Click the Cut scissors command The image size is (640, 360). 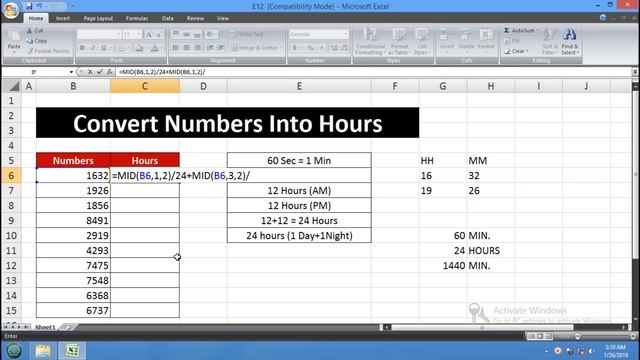coord(35,31)
